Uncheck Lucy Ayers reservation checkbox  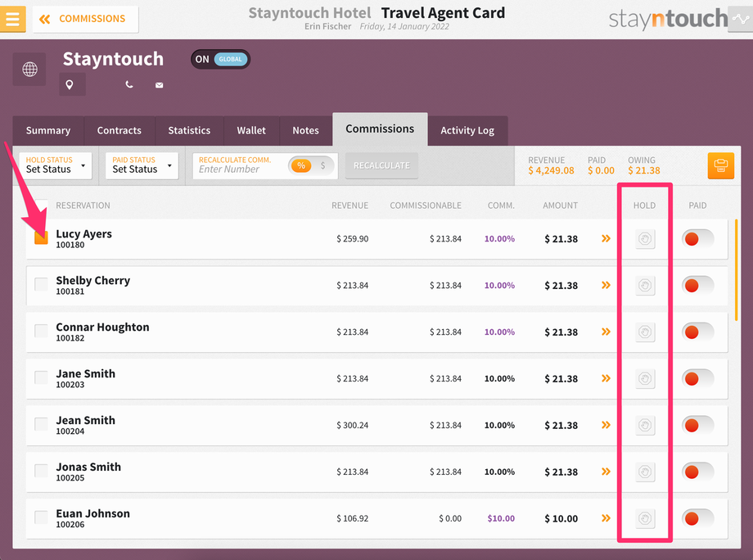[x=41, y=237]
